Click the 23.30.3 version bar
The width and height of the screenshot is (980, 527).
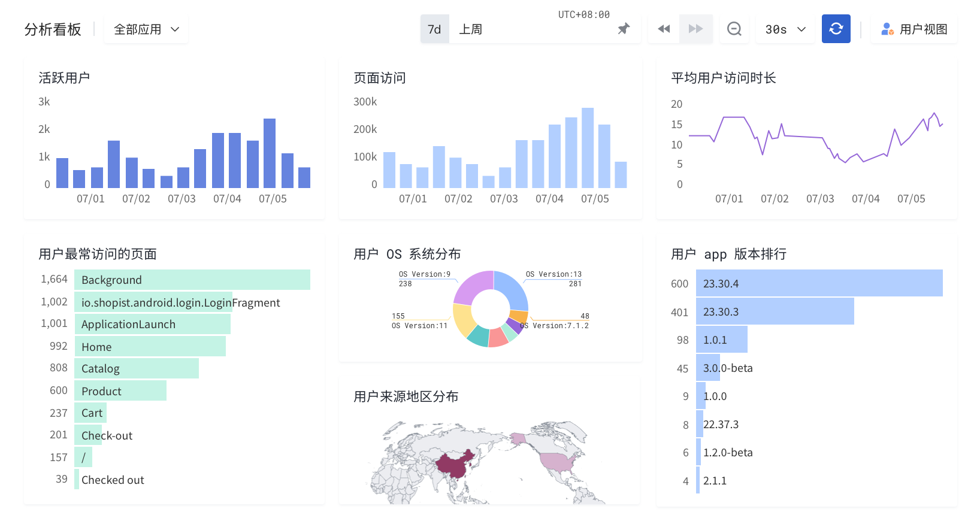point(775,311)
